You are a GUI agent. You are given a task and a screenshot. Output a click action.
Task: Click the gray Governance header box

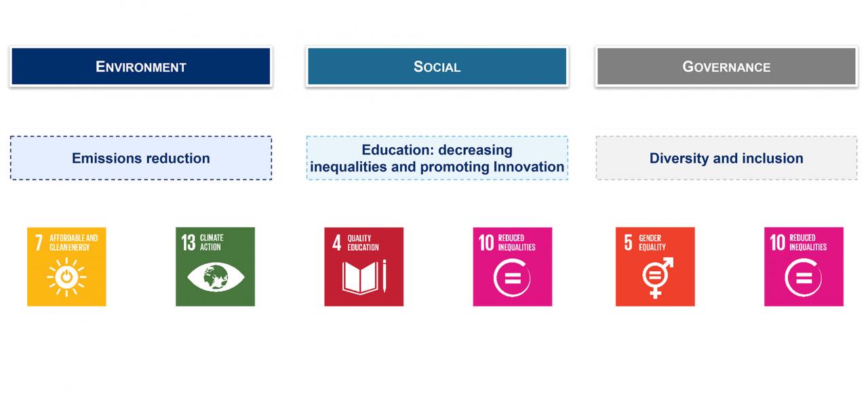coord(726,66)
